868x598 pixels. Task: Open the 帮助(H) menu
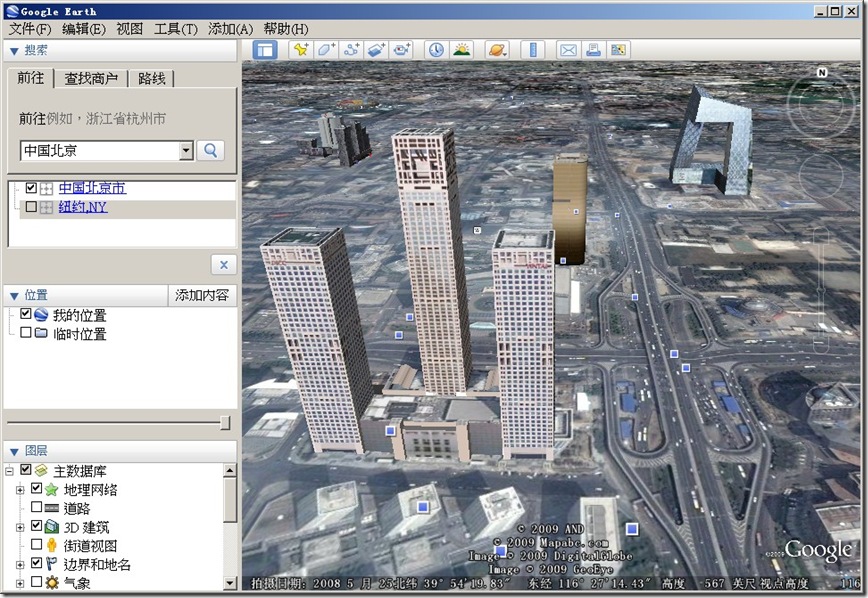(x=286, y=29)
